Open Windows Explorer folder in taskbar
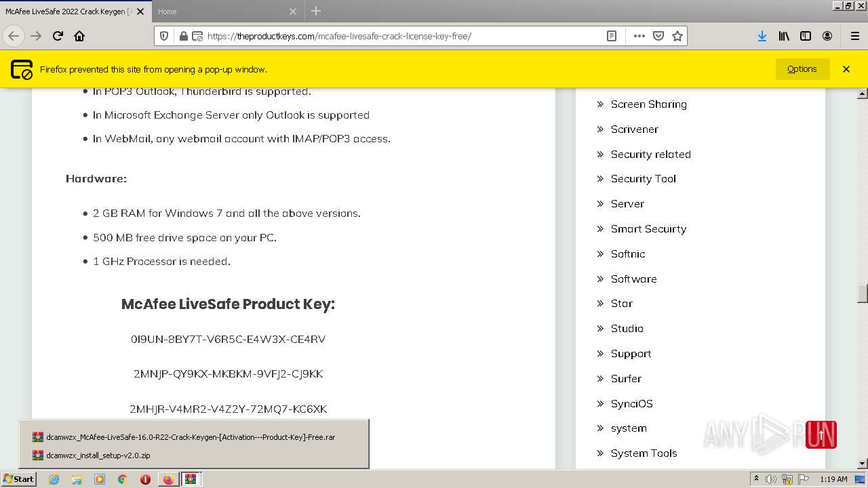This screenshot has width=868, height=488. [x=77, y=479]
